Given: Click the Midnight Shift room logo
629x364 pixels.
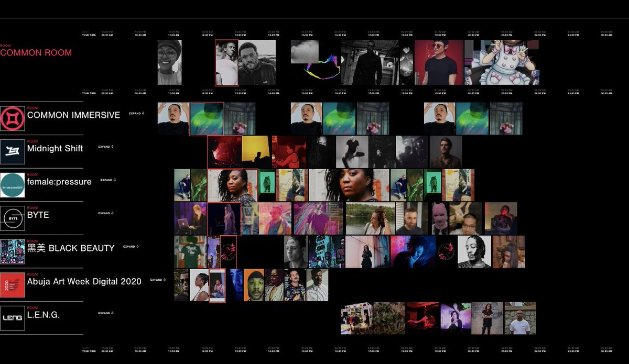Looking at the screenshot, I should [x=13, y=152].
